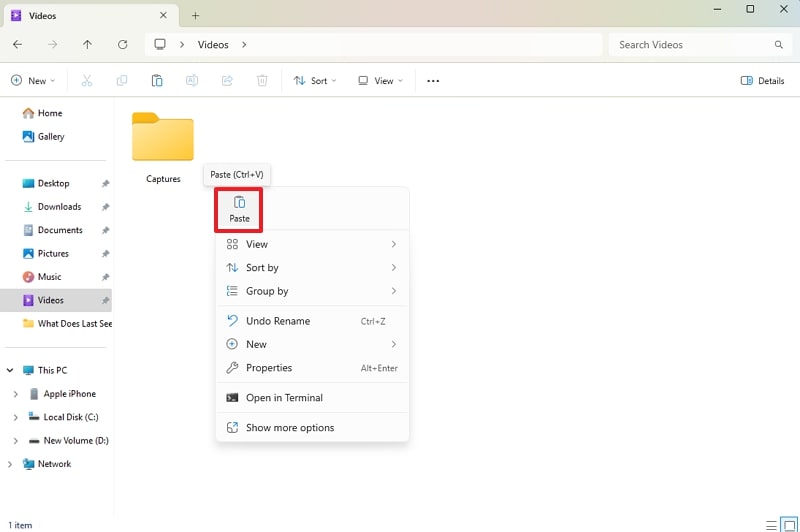Open Sort by submenu in context menu
The width and height of the screenshot is (800, 532).
(312, 268)
